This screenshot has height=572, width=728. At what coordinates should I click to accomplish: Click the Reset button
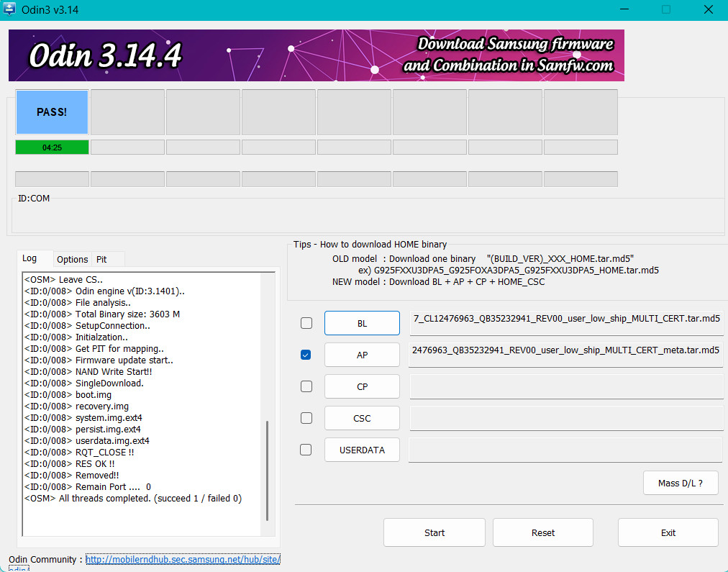click(543, 532)
